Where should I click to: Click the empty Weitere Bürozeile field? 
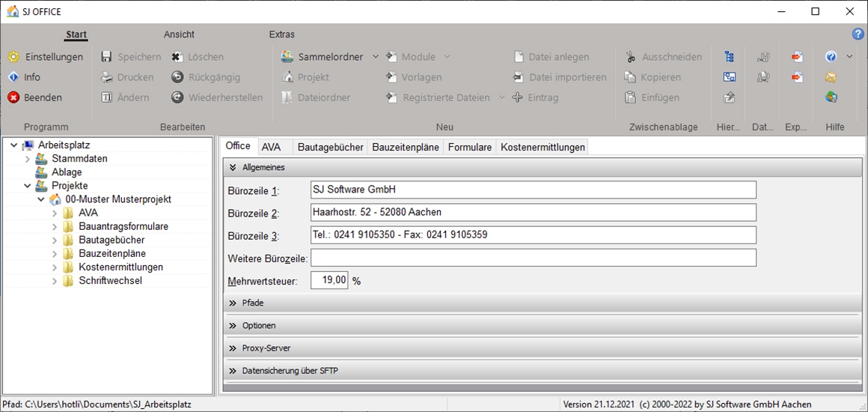pyautogui.click(x=533, y=257)
